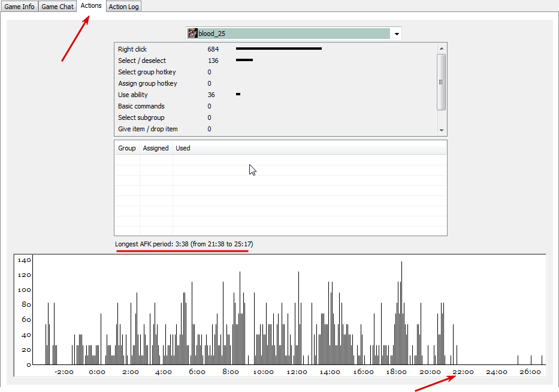This screenshot has height=392, width=559.
Task: Switch to the Game Info tab
Action: (19, 7)
